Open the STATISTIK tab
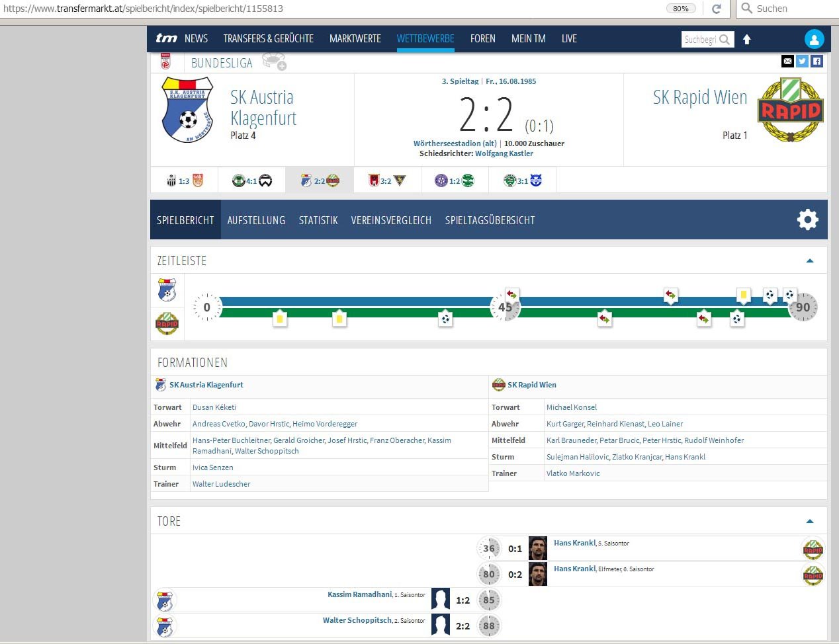 point(318,220)
